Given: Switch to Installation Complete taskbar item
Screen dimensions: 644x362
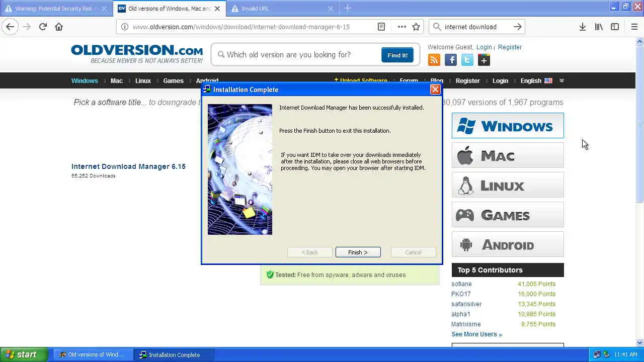Looking at the screenshot, I should [x=174, y=354].
